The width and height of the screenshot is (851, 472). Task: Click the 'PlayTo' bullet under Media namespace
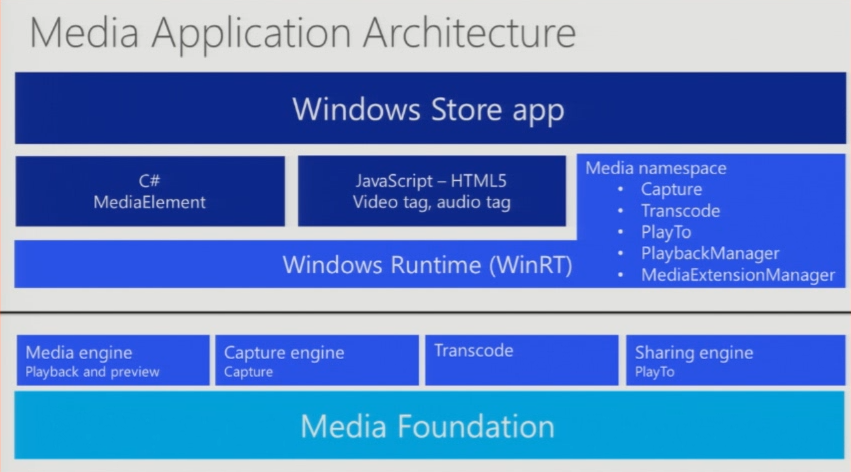click(x=666, y=232)
